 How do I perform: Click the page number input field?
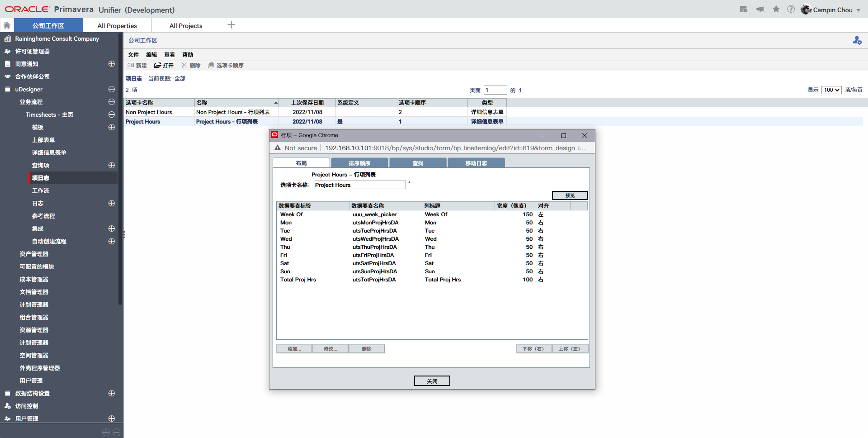tap(495, 90)
